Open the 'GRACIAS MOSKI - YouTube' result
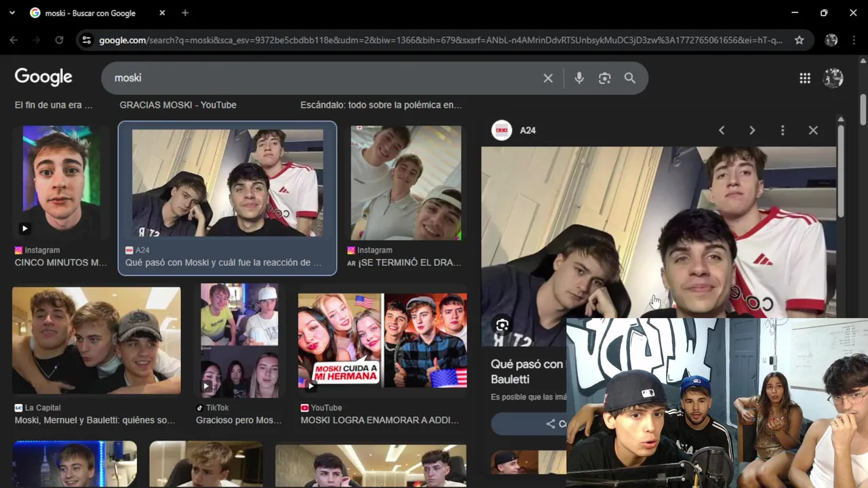This screenshot has height=488, width=868. [178, 105]
